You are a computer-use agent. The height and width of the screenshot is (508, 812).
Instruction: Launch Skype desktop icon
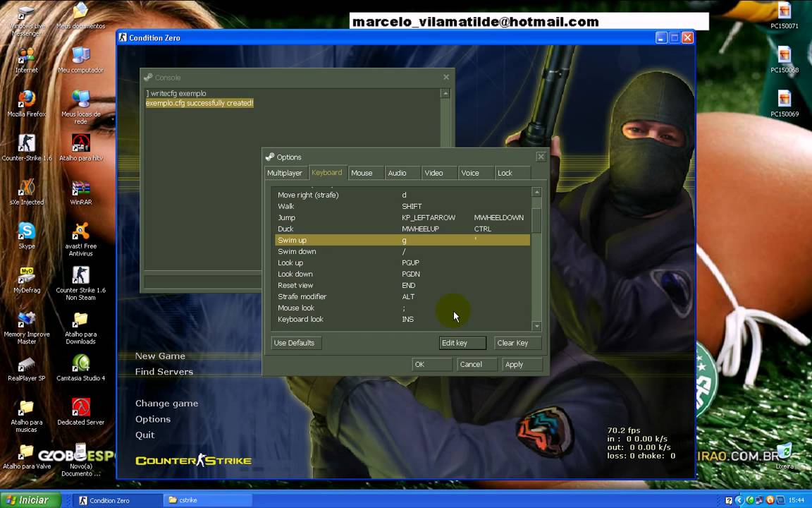pos(26,236)
